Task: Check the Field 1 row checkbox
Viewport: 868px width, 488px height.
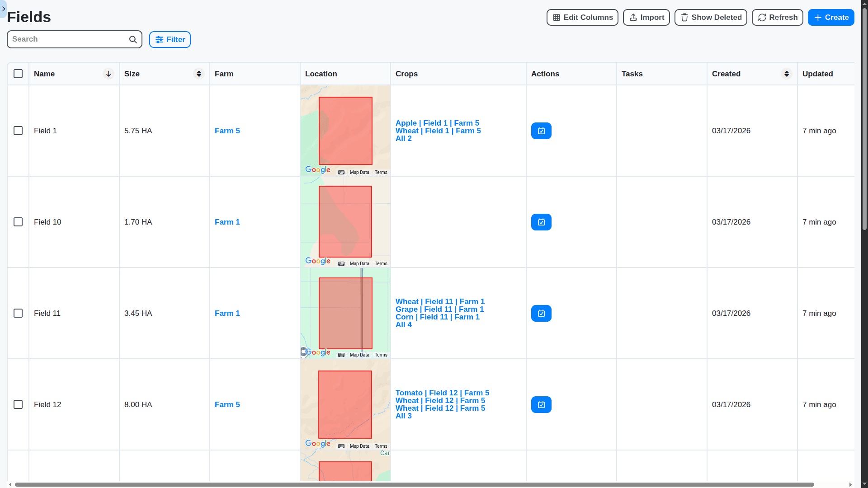Action: [x=18, y=131]
